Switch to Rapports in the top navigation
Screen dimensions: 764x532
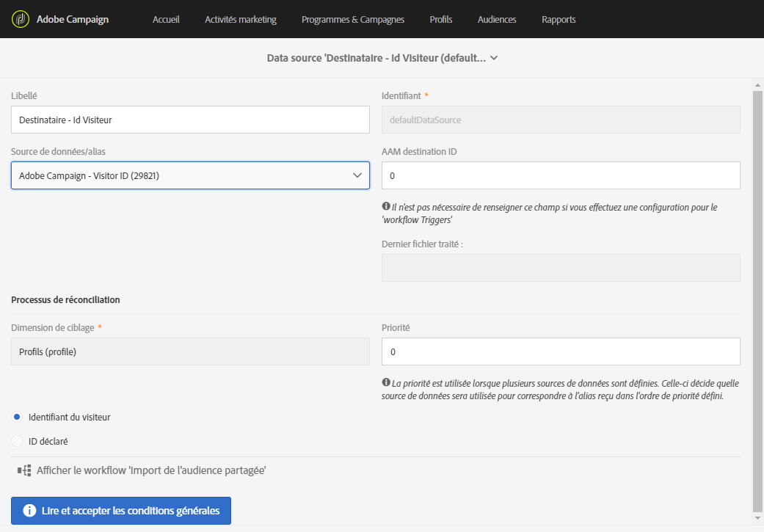coord(559,20)
